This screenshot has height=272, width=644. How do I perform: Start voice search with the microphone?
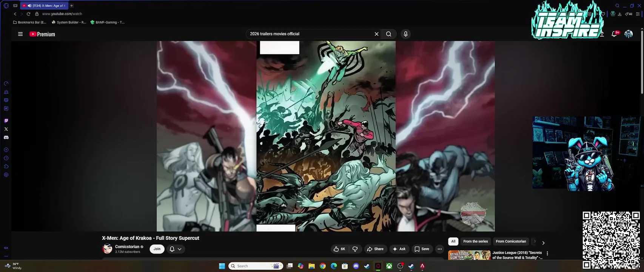point(406,34)
